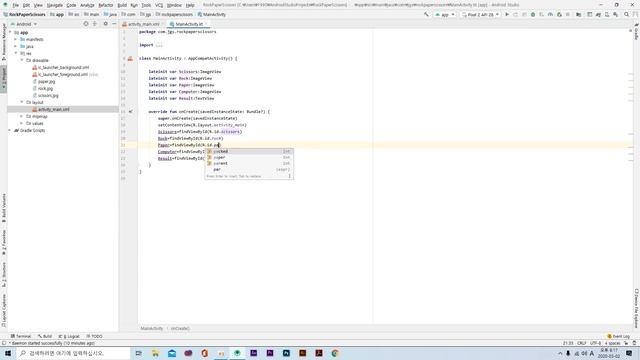
Task: Collapse the drawable folder
Action: pyautogui.click(x=22, y=60)
